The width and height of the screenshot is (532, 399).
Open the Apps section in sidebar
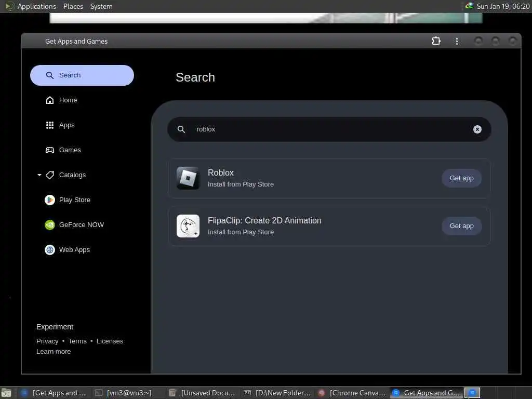(82, 125)
